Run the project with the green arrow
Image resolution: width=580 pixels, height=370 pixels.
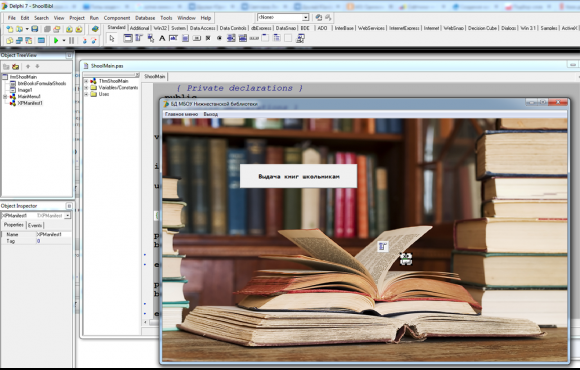[56, 40]
